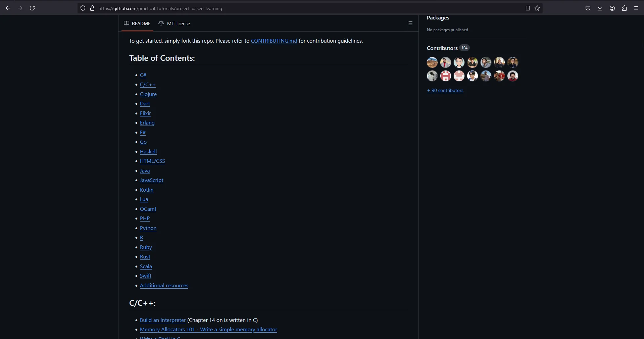644x339 pixels.
Task: Jump to the C/C++ section link
Action: coord(148,85)
